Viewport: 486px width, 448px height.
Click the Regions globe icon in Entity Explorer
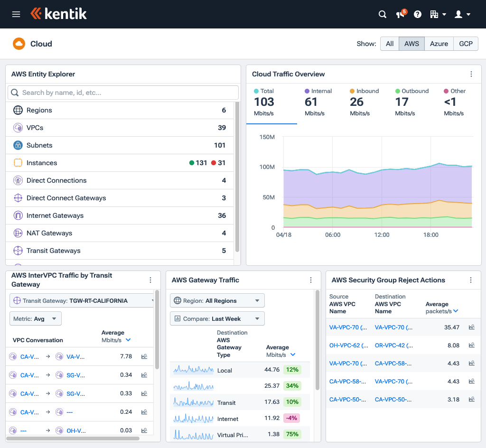[18, 110]
